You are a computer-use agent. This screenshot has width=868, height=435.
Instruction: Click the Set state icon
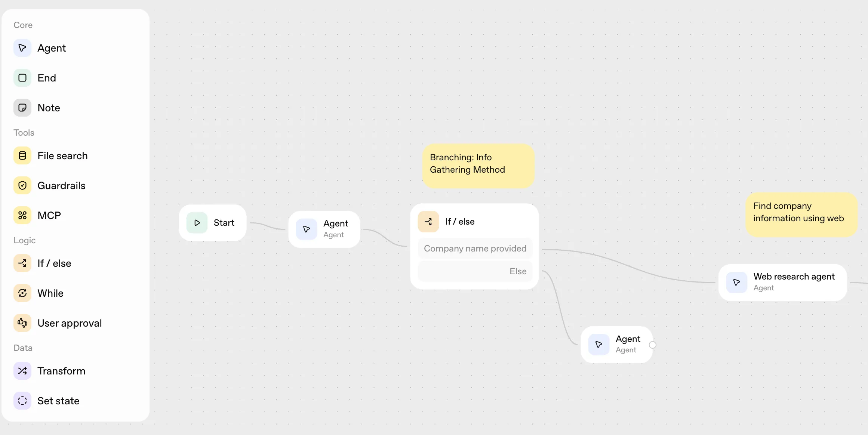point(22,401)
